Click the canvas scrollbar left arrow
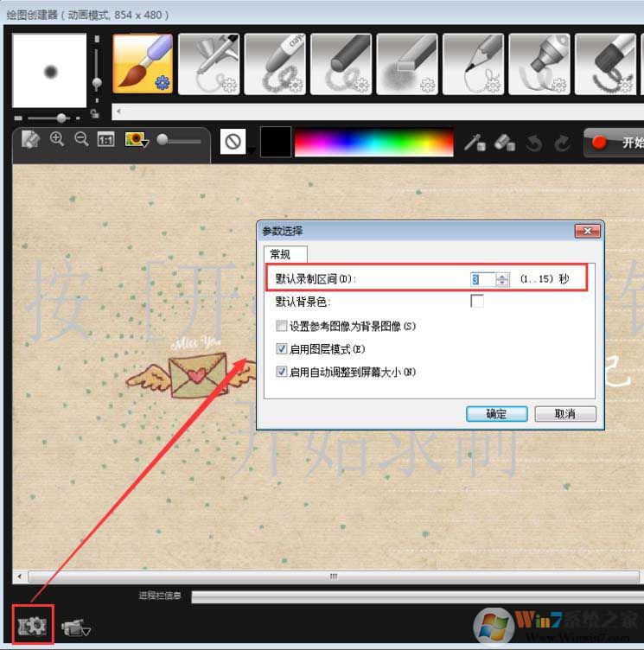This screenshot has height=650, width=644. tap(20, 577)
